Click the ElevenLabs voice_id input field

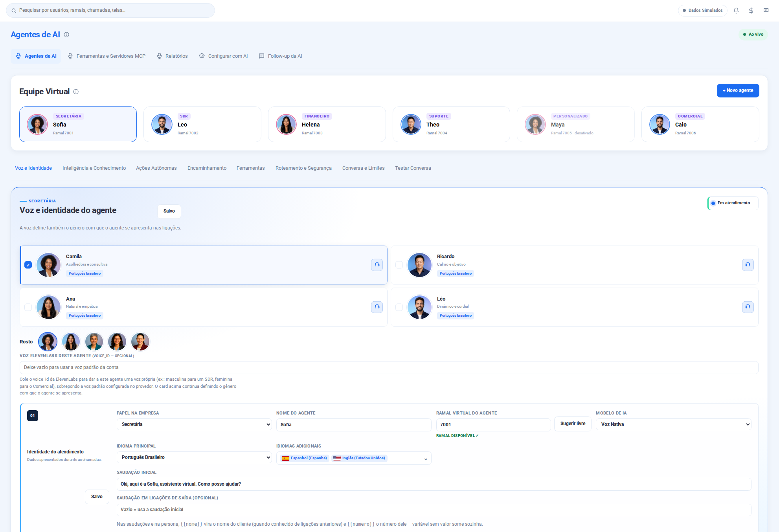click(x=389, y=367)
